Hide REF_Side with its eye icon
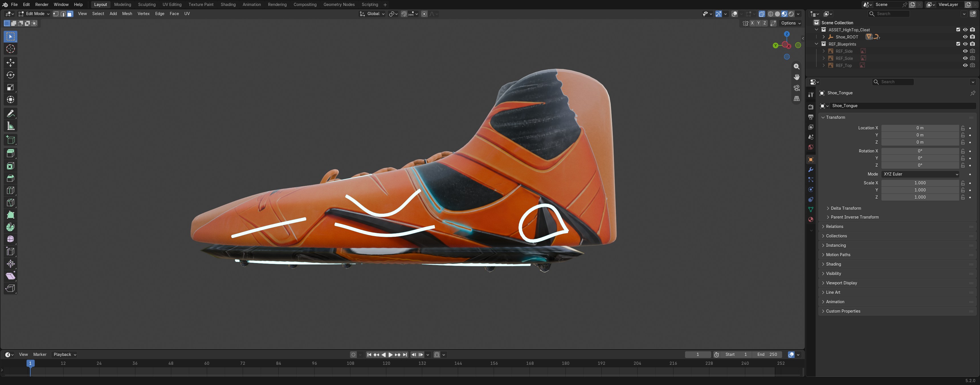The width and height of the screenshot is (980, 385). (x=965, y=51)
